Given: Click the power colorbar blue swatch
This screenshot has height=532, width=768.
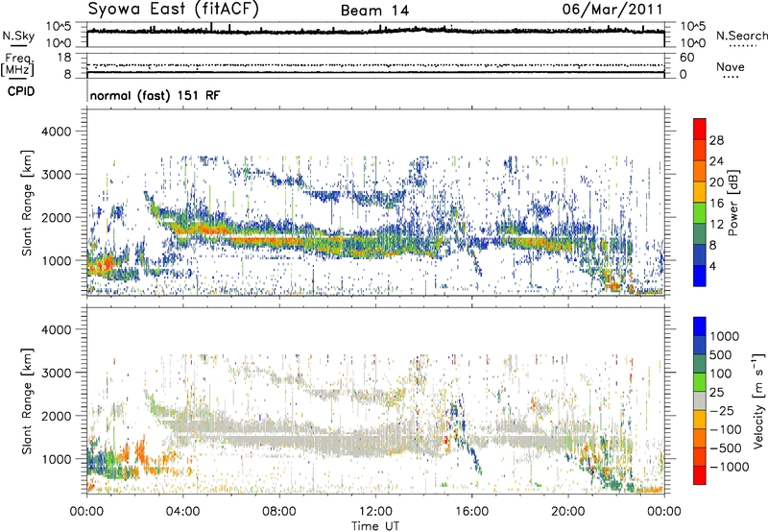Looking at the screenshot, I should [700, 276].
